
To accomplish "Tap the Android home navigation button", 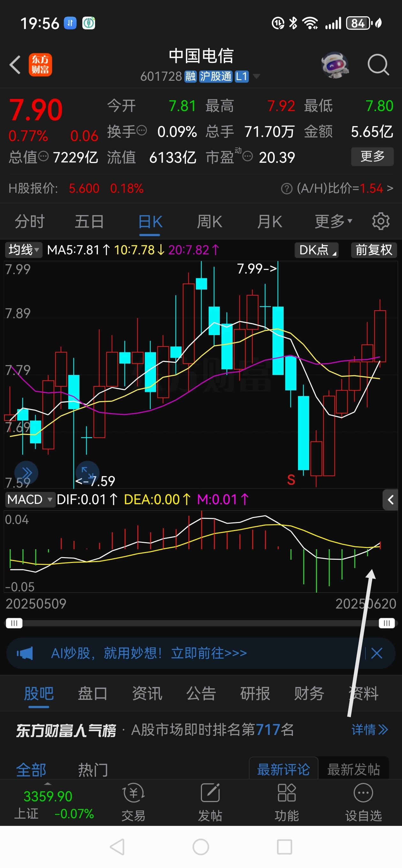I will 201,847.
